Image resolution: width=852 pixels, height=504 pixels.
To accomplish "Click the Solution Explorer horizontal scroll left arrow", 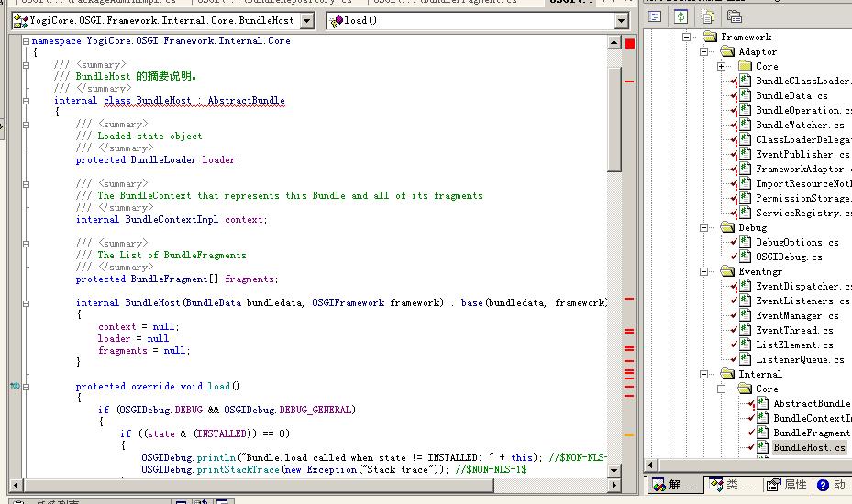I will [651, 465].
